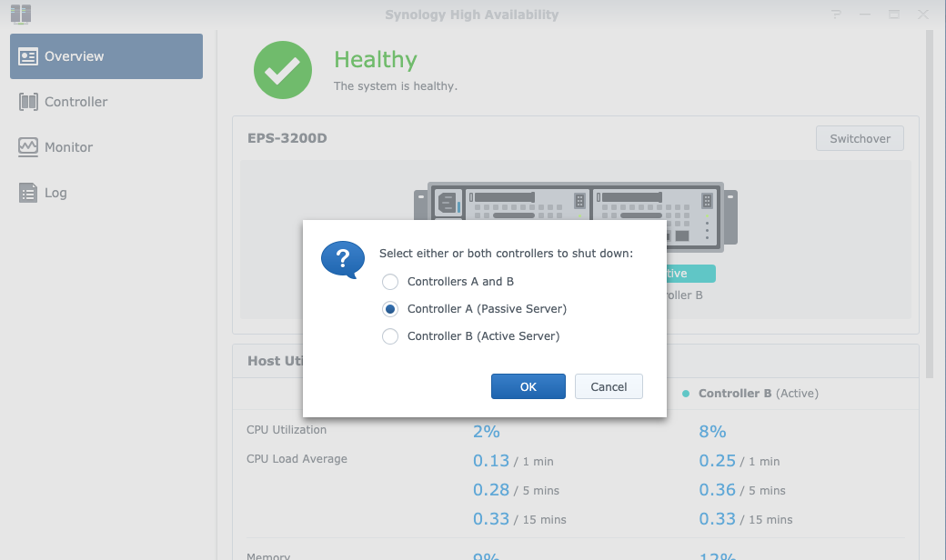Click the 0.28 five-minute load value

point(491,489)
